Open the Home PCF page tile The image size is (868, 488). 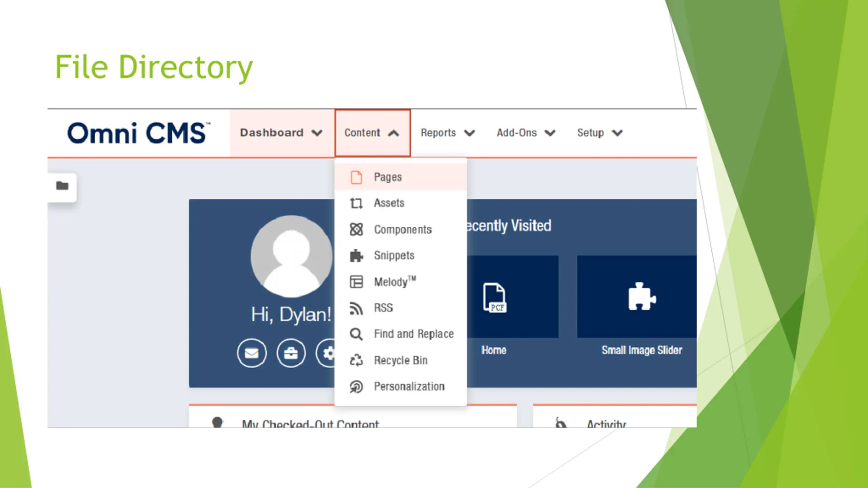[513, 297]
